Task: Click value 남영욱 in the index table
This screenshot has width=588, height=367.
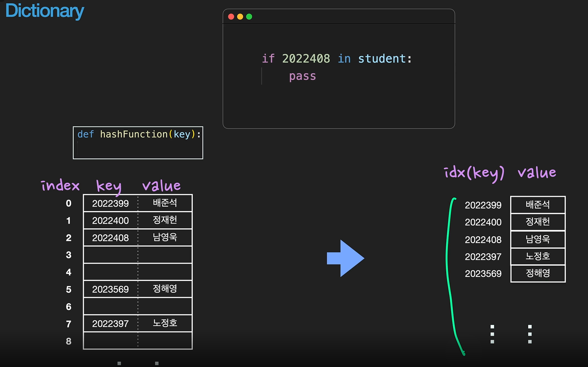Action: point(165,237)
